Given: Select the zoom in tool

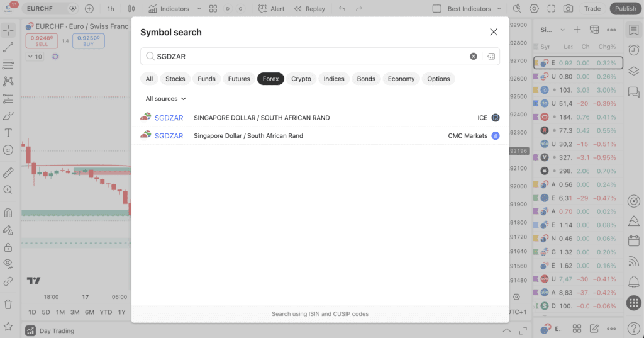Looking at the screenshot, I should point(8,189).
